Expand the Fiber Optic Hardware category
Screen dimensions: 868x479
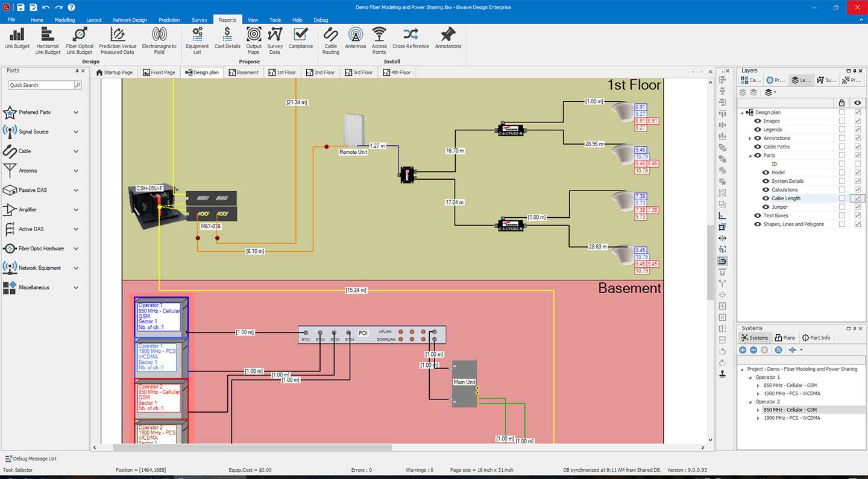[76, 249]
